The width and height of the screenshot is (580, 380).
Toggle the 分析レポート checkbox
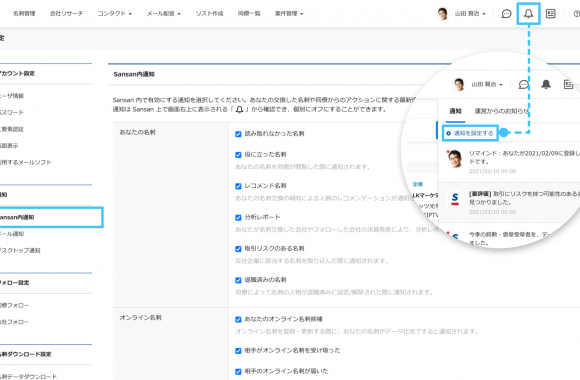(238, 218)
